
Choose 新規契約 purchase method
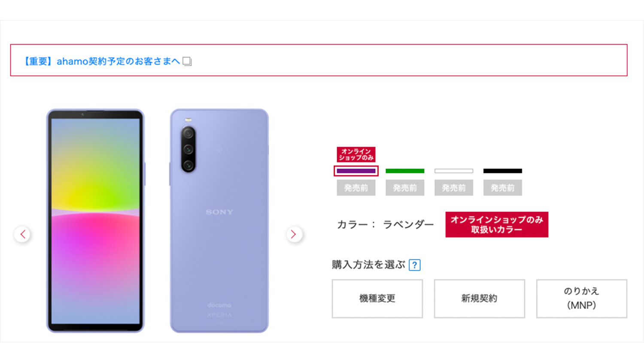point(480,299)
